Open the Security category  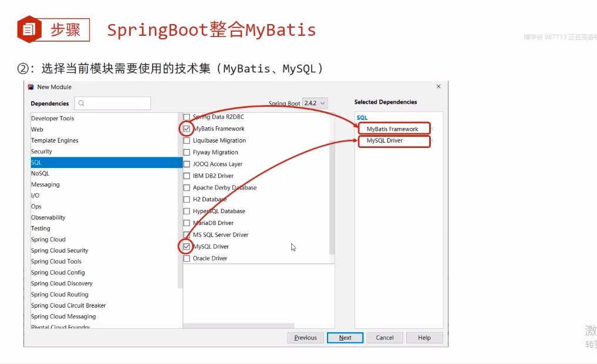pos(104,151)
